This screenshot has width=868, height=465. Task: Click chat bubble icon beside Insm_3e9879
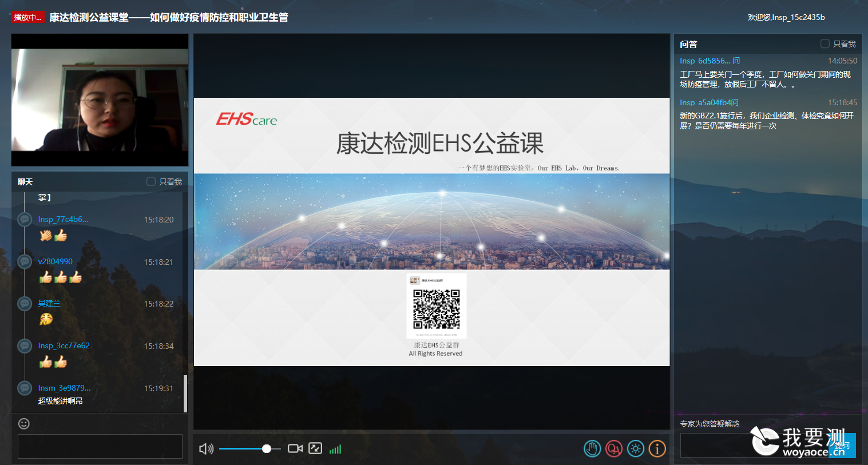25,388
